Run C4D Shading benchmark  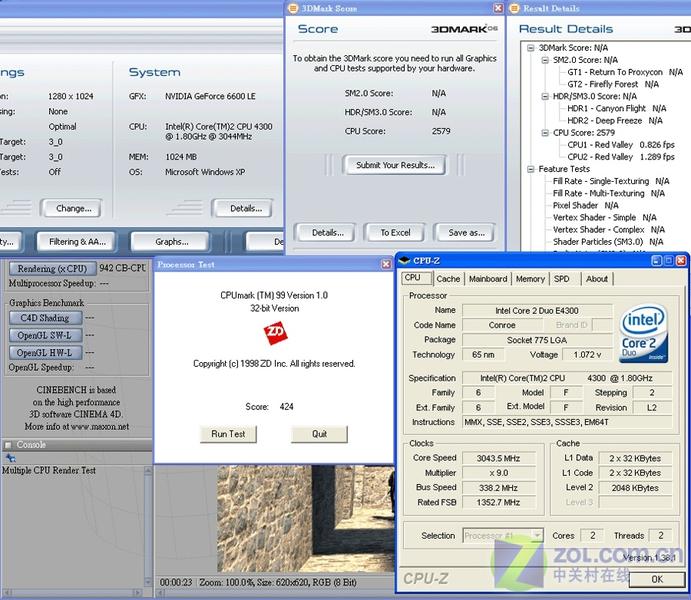point(45,318)
